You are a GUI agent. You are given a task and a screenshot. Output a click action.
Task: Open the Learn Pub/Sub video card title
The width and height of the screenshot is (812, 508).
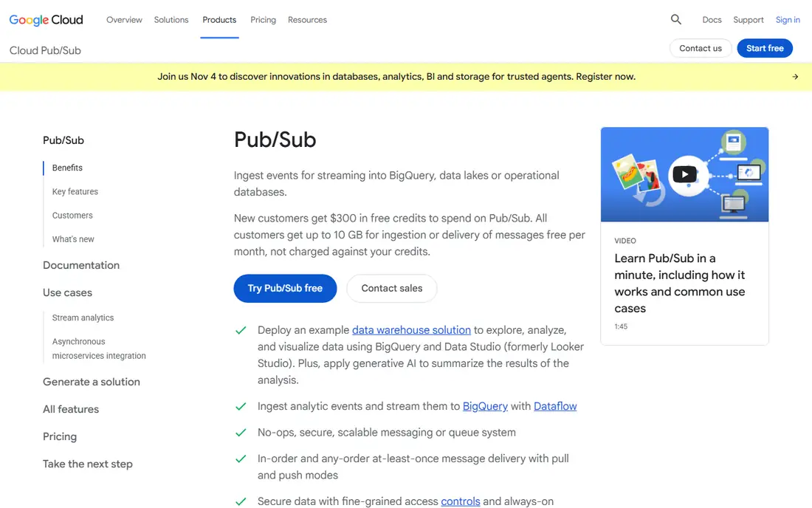(x=679, y=284)
